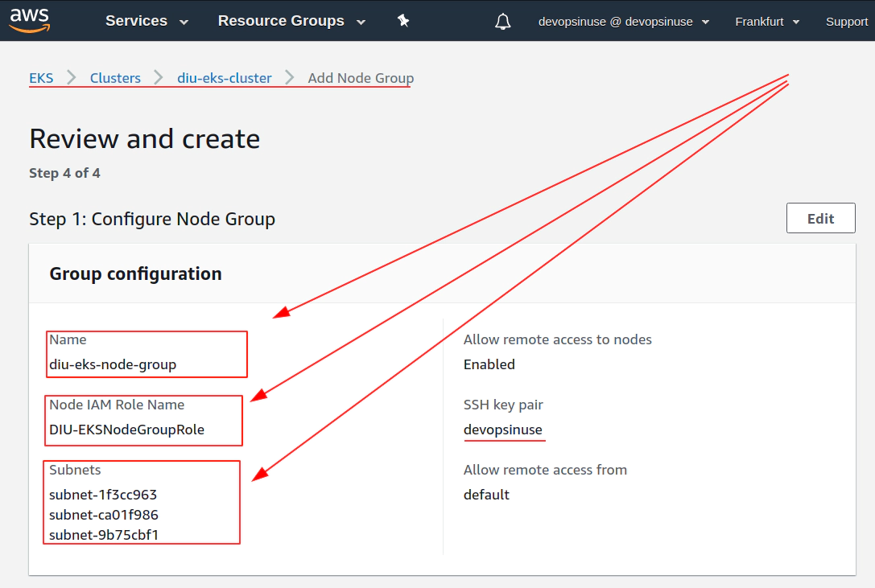Select the DIU-EKSNodeGroupRole value
This screenshot has width=875, height=588.
pos(126,430)
